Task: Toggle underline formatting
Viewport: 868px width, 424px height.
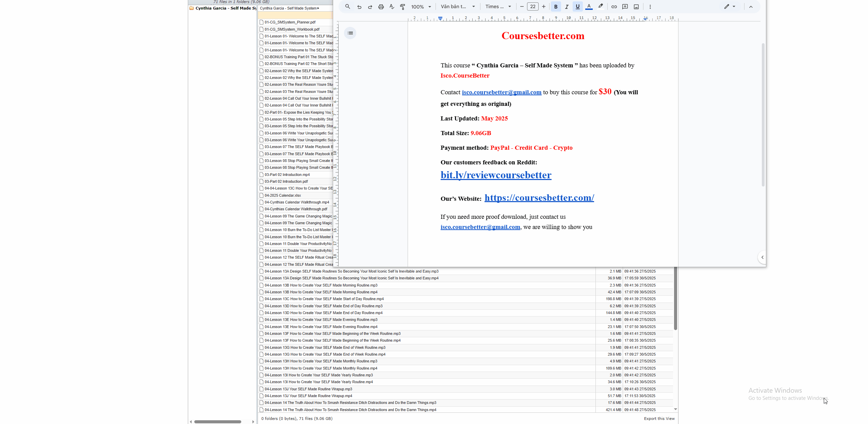Action: [x=578, y=6]
